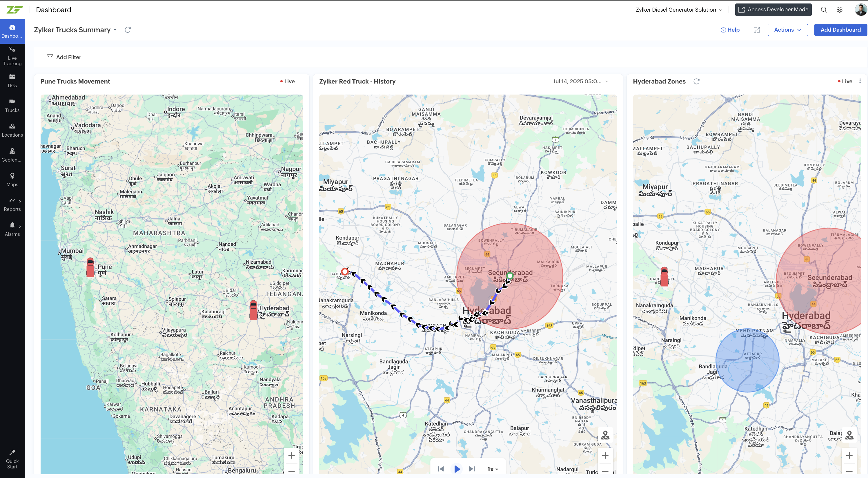Skip to end of history playback

point(472,469)
